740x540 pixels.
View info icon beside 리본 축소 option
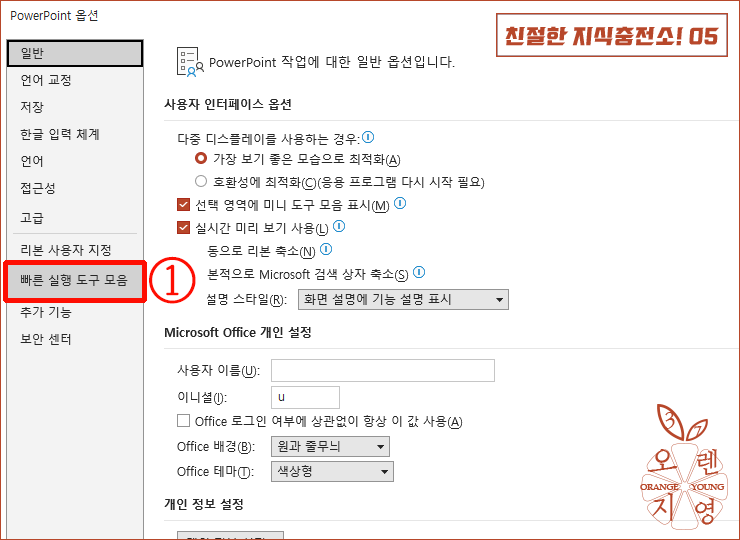coord(326,249)
